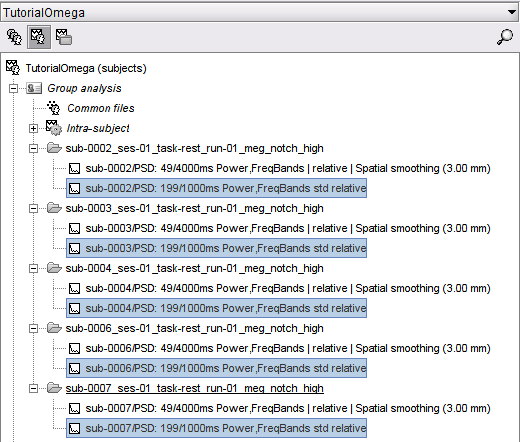Select sub-0002_ses-01_task-rest_run-01_meg_notch_high folder
The height and width of the screenshot is (442, 520).
point(194,148)
